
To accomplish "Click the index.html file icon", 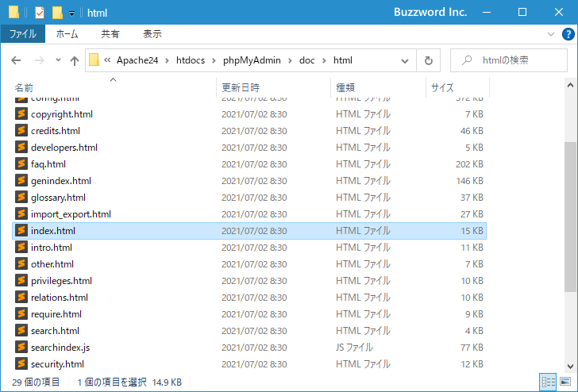I will tap(21, 230).
